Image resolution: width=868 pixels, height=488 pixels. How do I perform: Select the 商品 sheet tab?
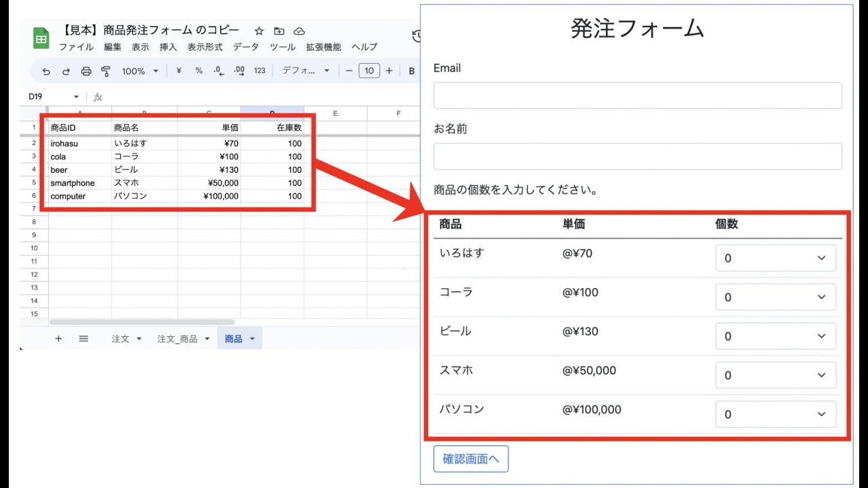click(x=233, y=339)
